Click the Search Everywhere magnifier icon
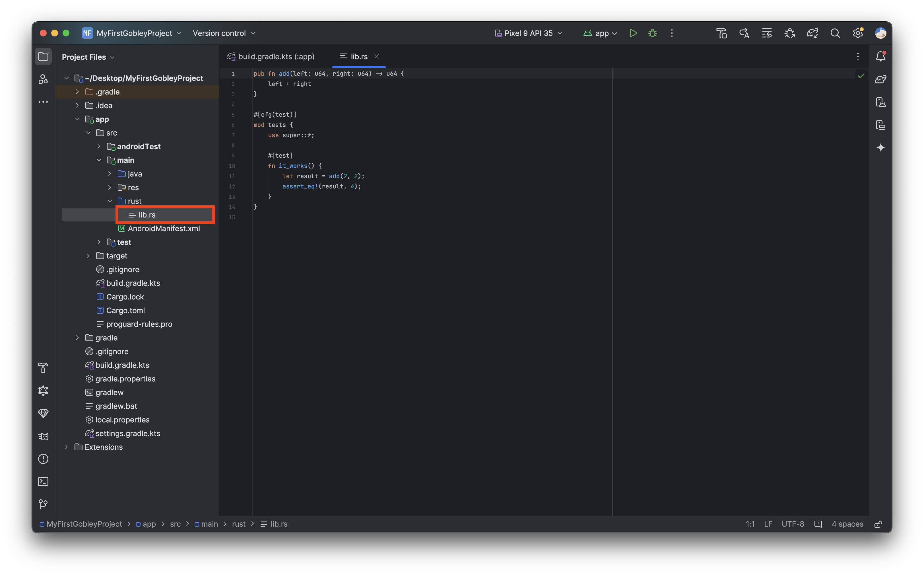 tap(835, 33)
